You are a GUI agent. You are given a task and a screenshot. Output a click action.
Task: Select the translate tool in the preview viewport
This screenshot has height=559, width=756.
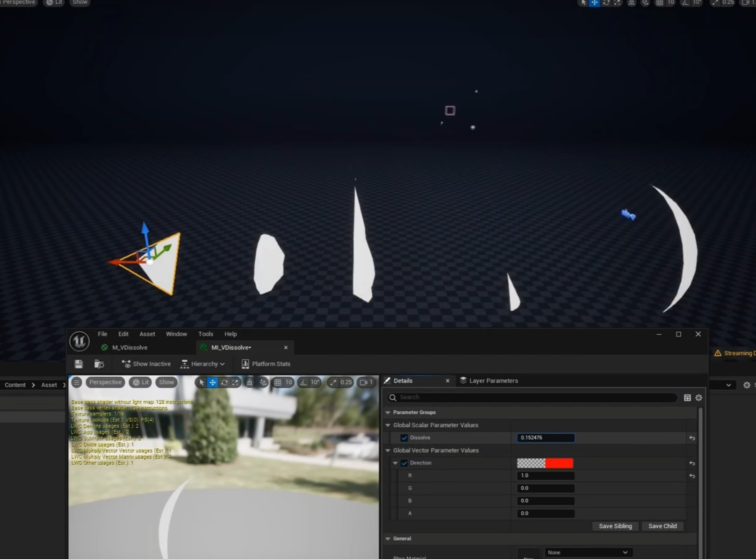pos(213,382)
